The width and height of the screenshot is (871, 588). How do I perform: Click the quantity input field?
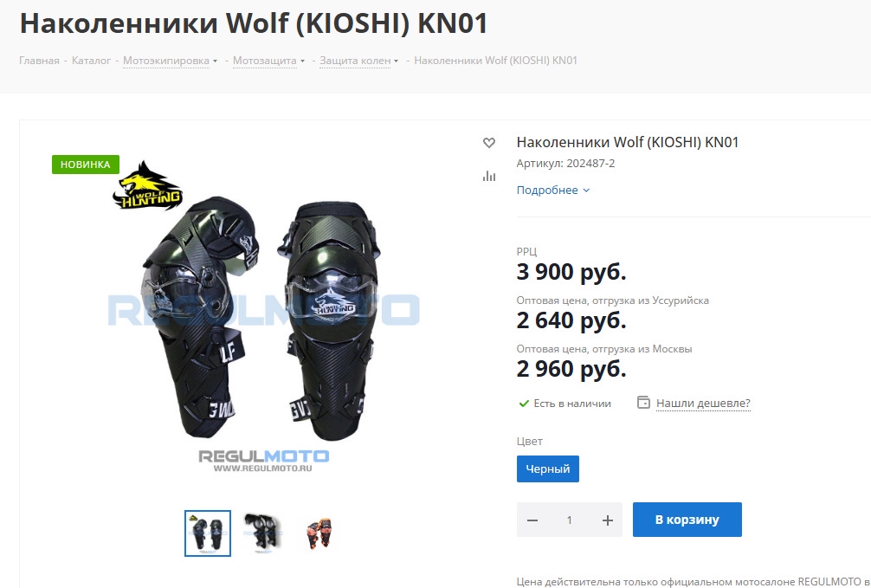pos(570,520)
